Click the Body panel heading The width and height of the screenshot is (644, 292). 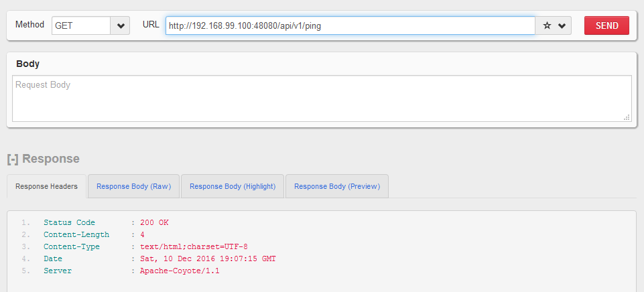click(27, 64)
